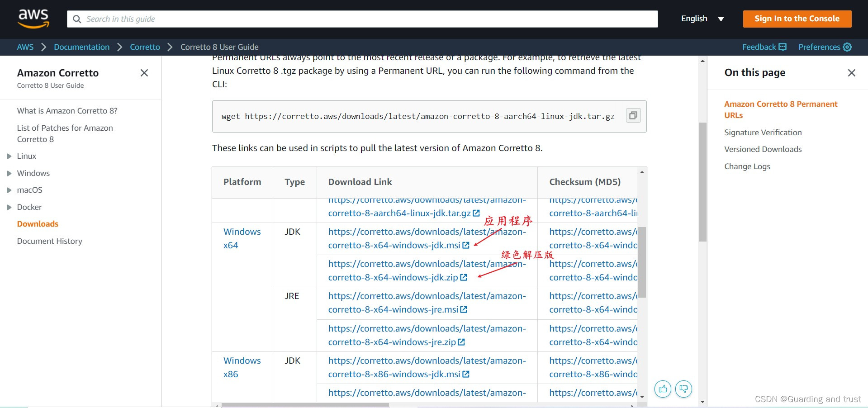Click the 'Corretto 8 User Guide' breadcrumb text
This screenshot has height=408, width=868.
tap(219, 47)
